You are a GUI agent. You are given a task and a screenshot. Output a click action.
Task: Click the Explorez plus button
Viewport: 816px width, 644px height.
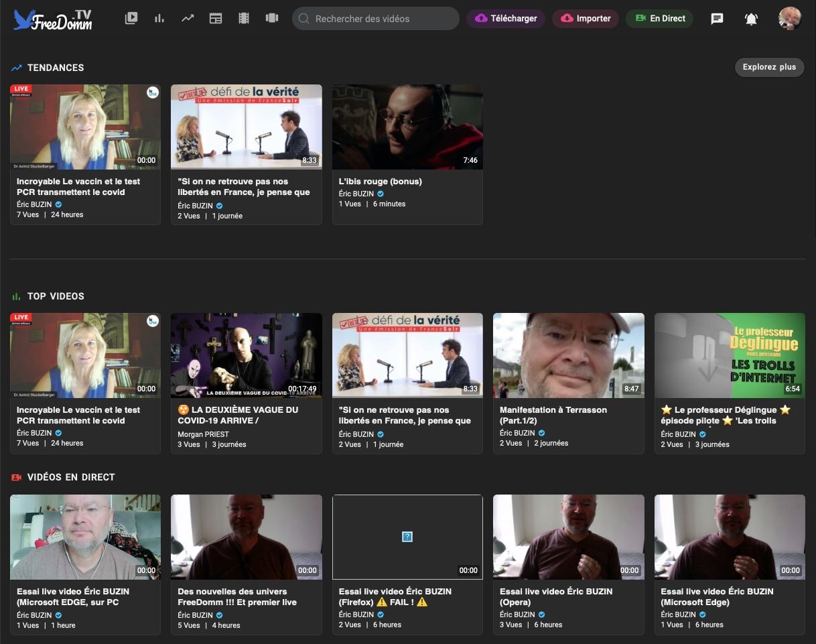tap(769, 67)
